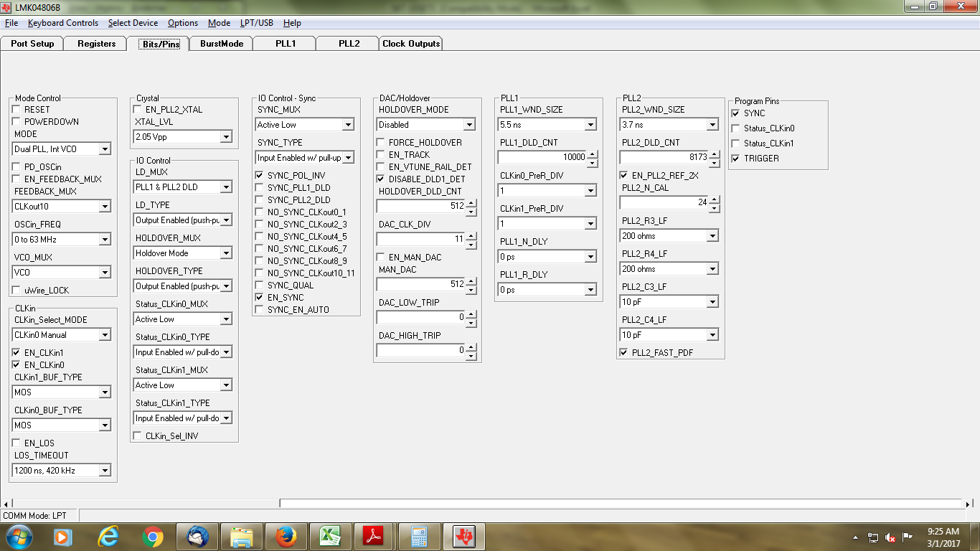Open the FEEDBACK_MUX dropdown
The width and height of the screenshot is (980, 551).
coord(106,206)
